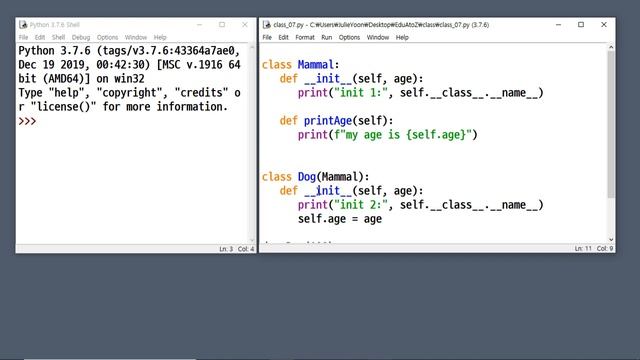Close the class_07.py editor window
The image size is (640, 360).
(604, 25)
